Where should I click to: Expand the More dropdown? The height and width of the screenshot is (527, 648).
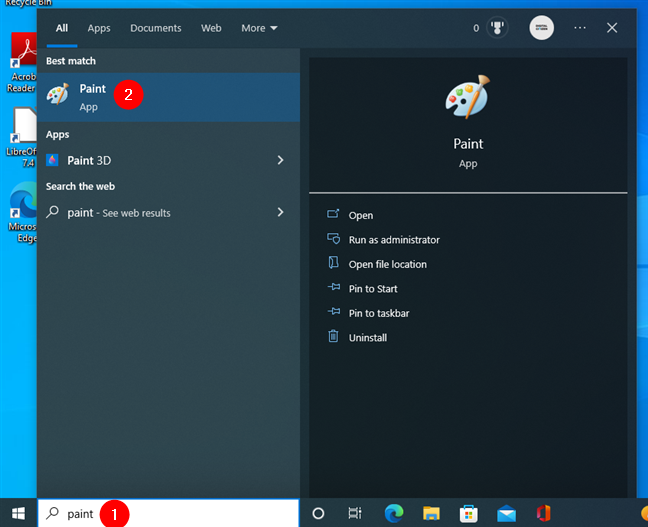tap(259, 28)
